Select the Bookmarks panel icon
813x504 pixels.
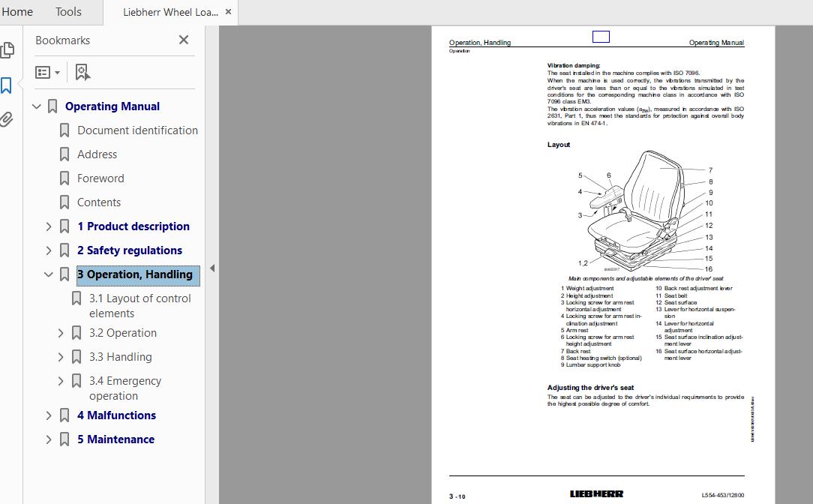click(7, 85)
